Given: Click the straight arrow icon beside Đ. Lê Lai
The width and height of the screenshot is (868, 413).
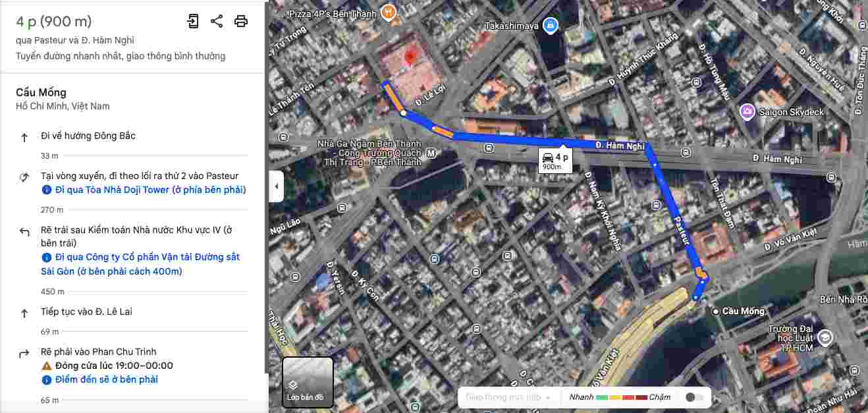Looking at the screenshot, I should pyautogui.click(x=24, y=313).
